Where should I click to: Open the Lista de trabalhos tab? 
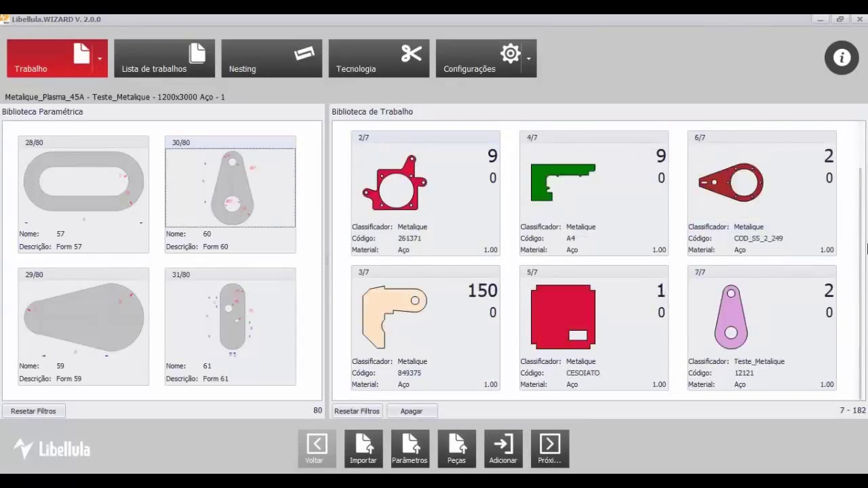pyautogui.click(x=164, y=58)
